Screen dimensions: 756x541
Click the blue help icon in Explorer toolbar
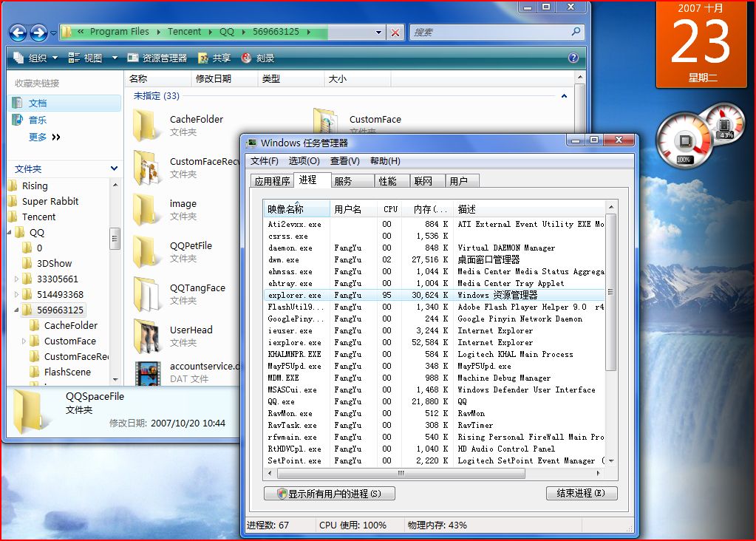pos(573,58)
